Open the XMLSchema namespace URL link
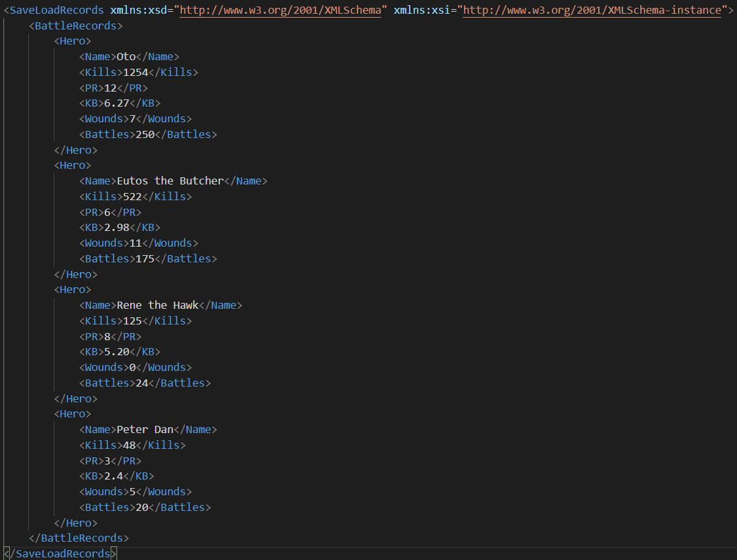Image resolution: width=737 pixels, height=560 pixels. [280, 10]
